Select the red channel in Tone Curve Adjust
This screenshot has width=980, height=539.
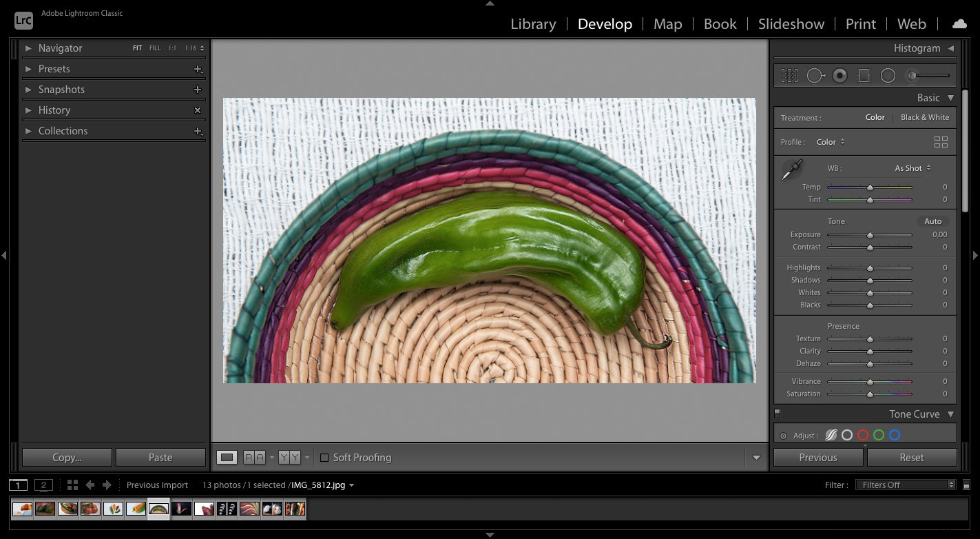coord(863,434)
